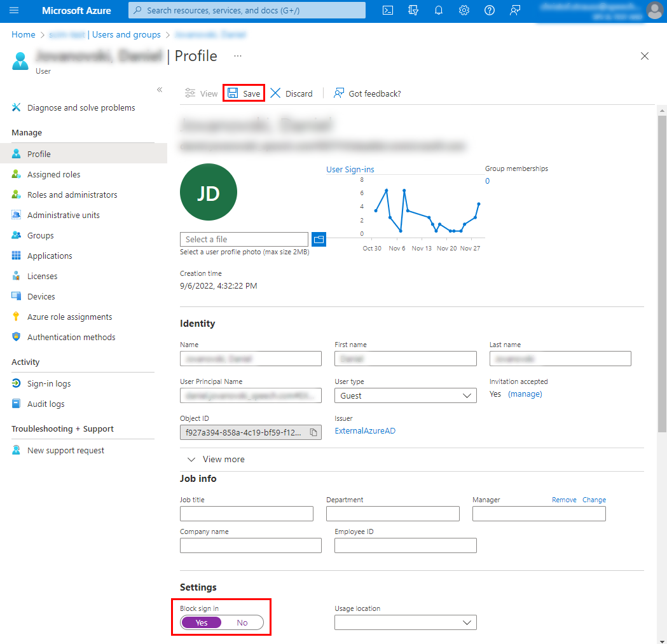The width and height of the screenshot is (667, 644).
Task: Set Block sign in to No
Action: [242, 623]
